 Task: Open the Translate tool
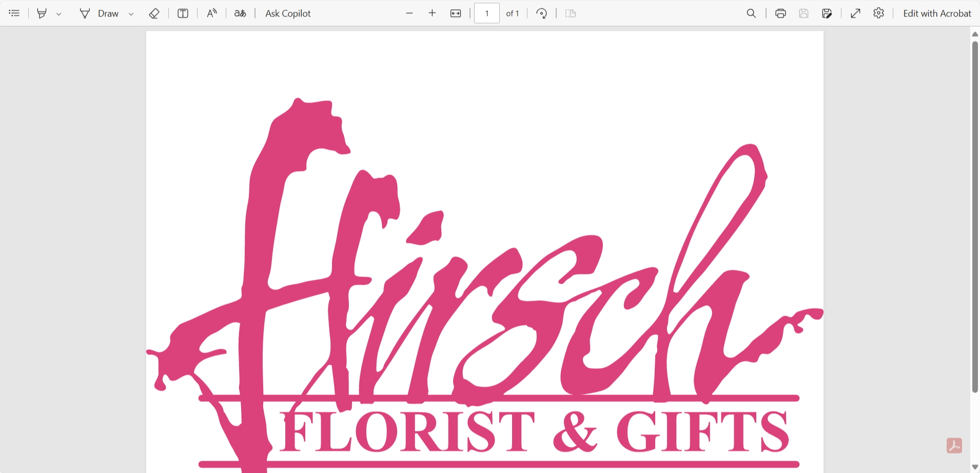pos(240,13)
